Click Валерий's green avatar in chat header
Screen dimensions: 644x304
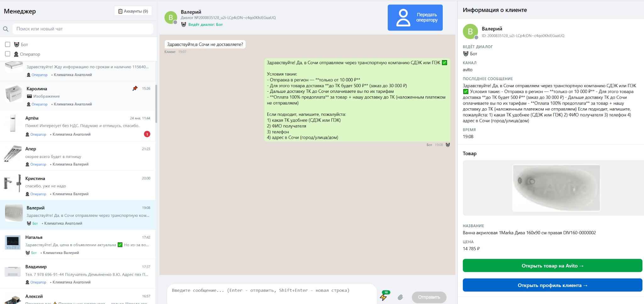click(171, 18)
